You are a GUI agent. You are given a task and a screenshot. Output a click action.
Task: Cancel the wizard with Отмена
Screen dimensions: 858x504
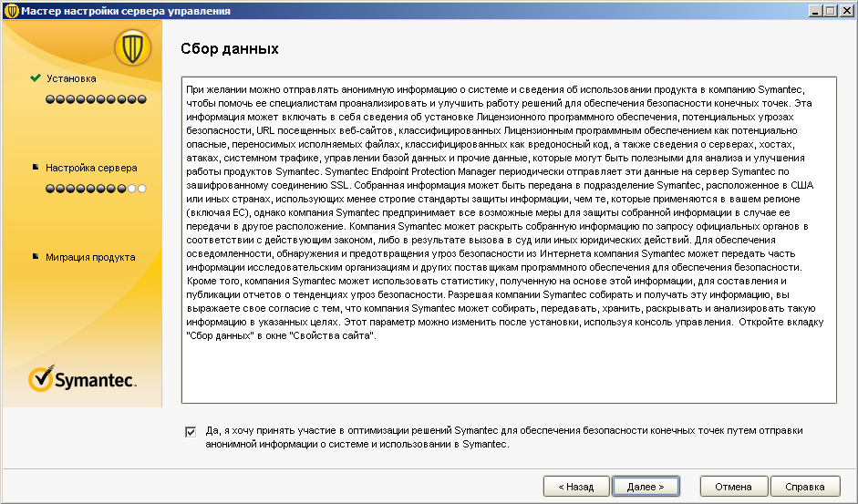tap(733, 487)
